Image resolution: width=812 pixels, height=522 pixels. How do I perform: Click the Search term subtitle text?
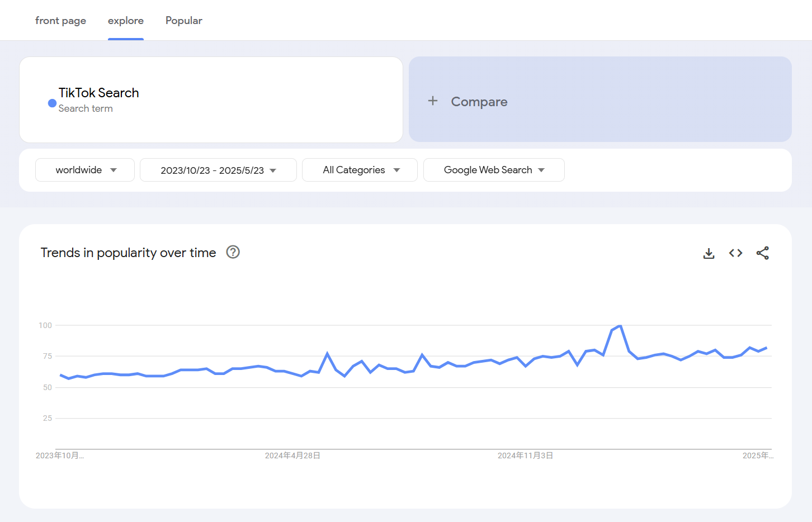click(86, 108)
